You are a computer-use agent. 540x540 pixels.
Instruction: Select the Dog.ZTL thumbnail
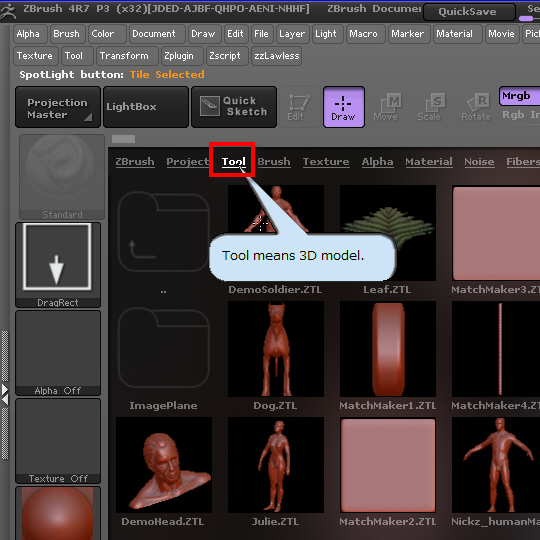coord(276,349)
